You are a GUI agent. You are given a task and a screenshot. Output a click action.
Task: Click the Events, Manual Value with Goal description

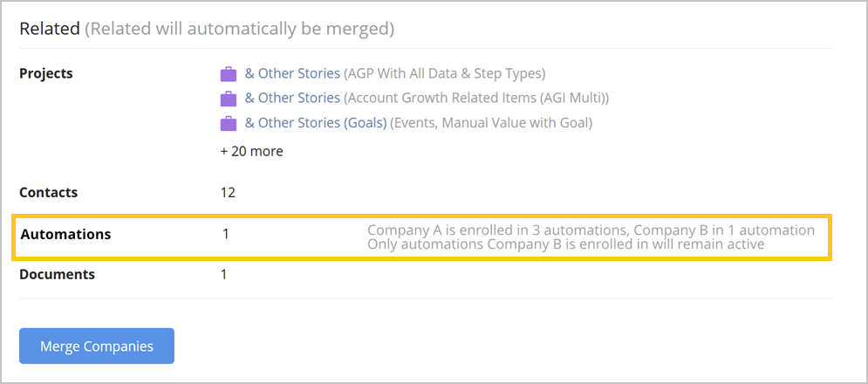click(x=491, y=124)
